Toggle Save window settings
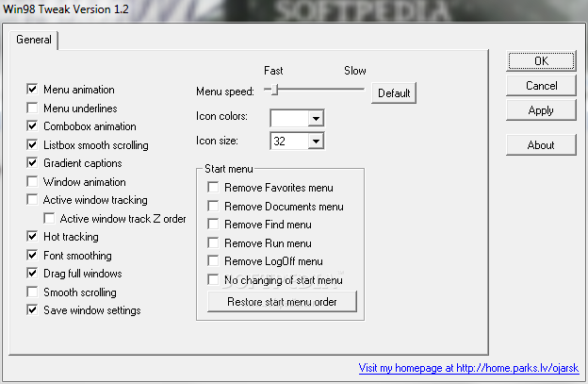 point(32,310)
